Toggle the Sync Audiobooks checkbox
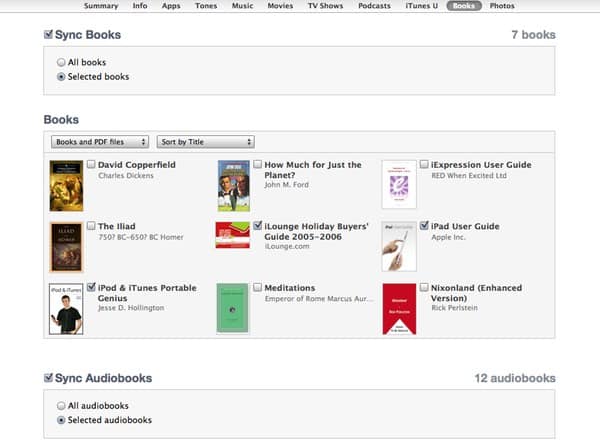This screenshot has width=600, height=447. click(48, 377)
